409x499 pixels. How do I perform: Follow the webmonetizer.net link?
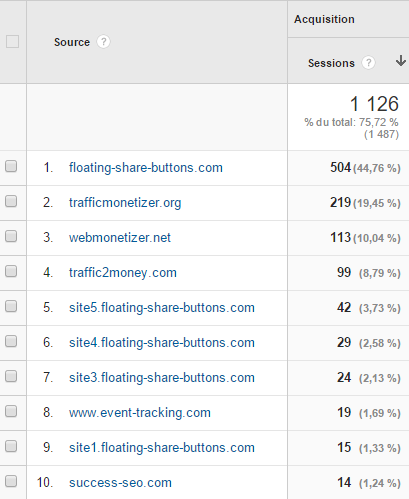click(120, 238)
